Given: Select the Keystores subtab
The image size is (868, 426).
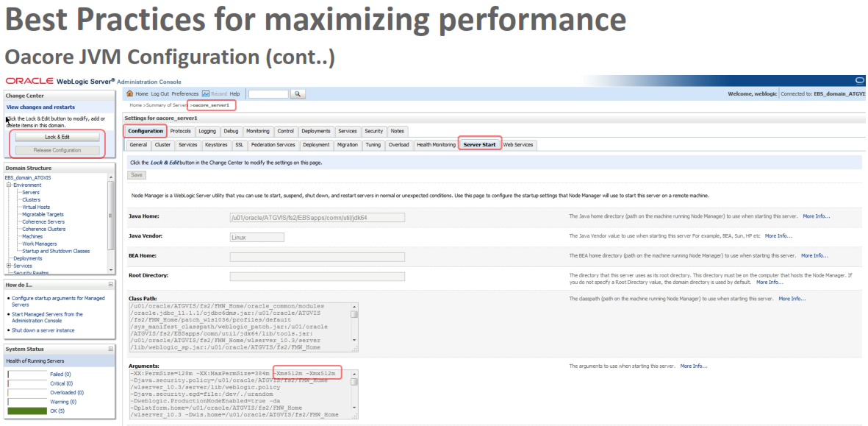Looking at the screenshot, I should coord(216,145).
